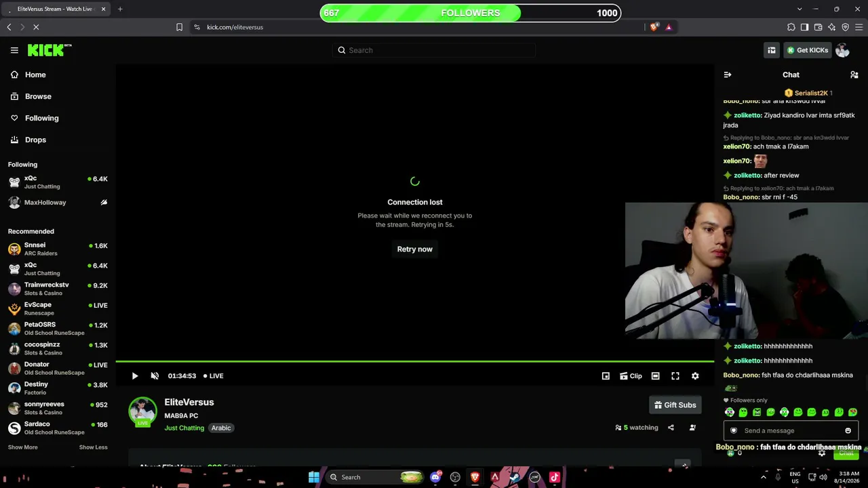The width and height of the screenshot is (868, 488).
Task: Open the Brave main menu
Action: tap(859, 27)
